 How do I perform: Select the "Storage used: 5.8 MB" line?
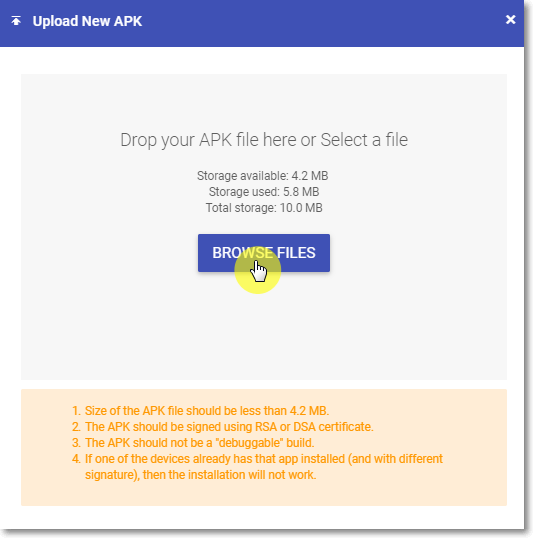pyautogui.click(x=264, y=191)
